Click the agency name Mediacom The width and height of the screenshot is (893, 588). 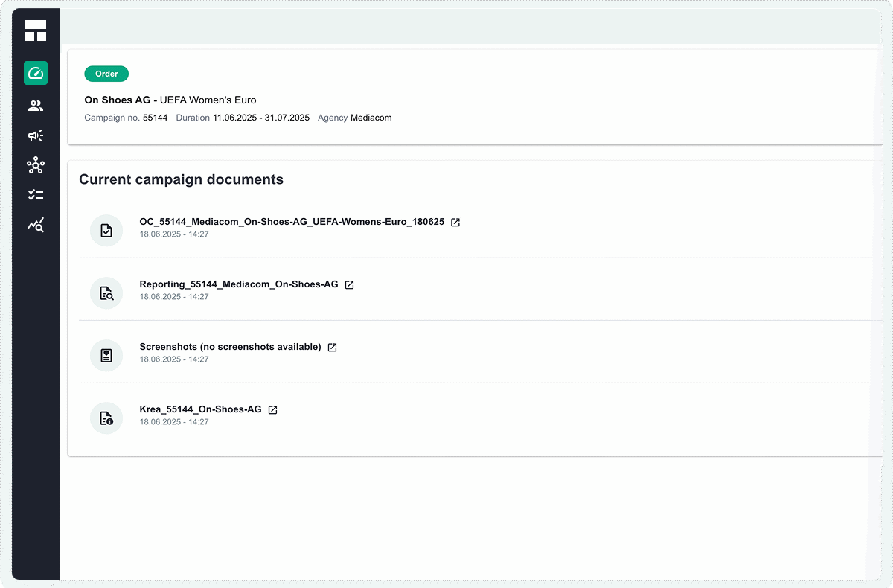click(371, 118)
